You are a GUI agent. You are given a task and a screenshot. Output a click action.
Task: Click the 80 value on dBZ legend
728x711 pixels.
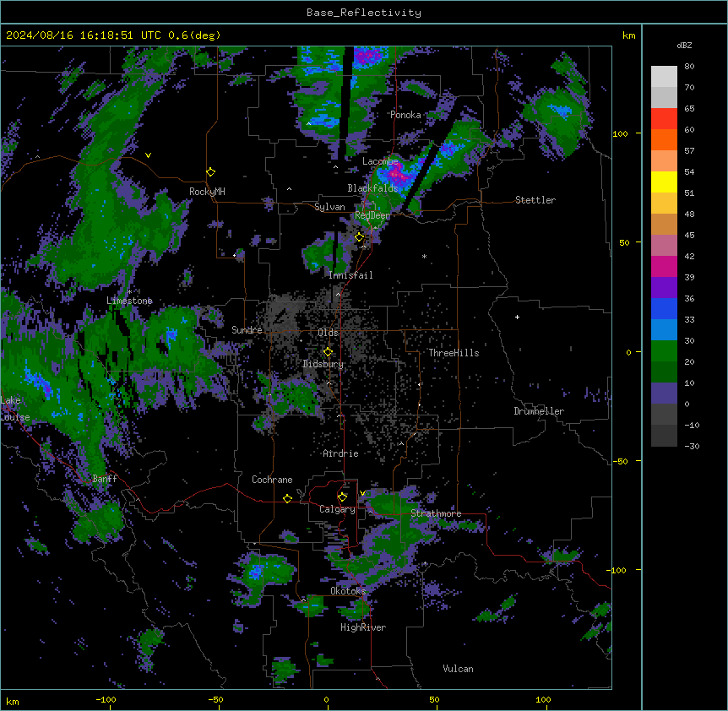689,67
